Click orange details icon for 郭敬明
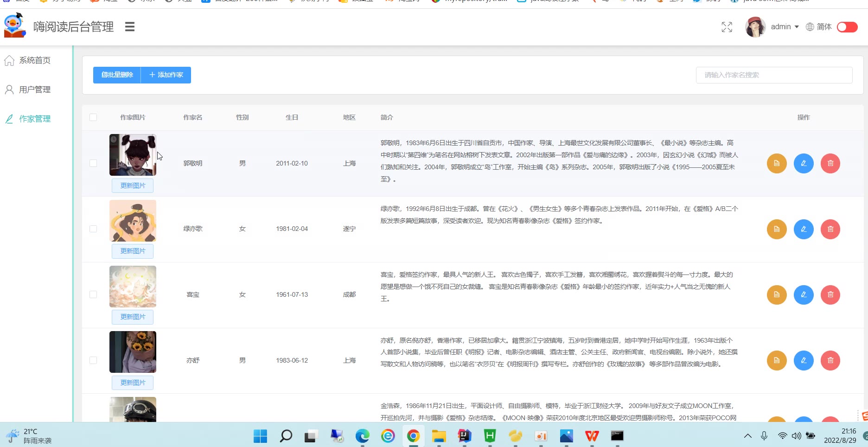Screen dimensions: 868x447 click(777, 163)
